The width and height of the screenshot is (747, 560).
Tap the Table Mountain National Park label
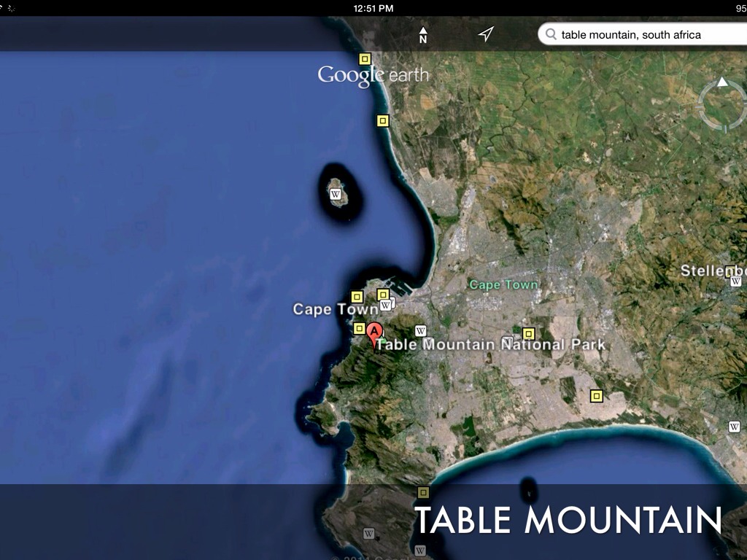coord(495,343)
